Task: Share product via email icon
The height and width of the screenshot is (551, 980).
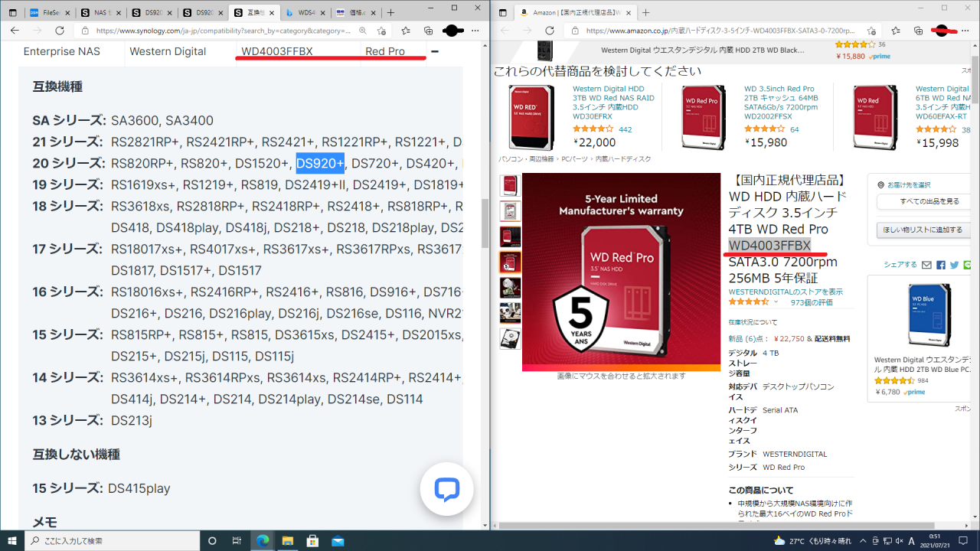Action: [x=926, y=265]
